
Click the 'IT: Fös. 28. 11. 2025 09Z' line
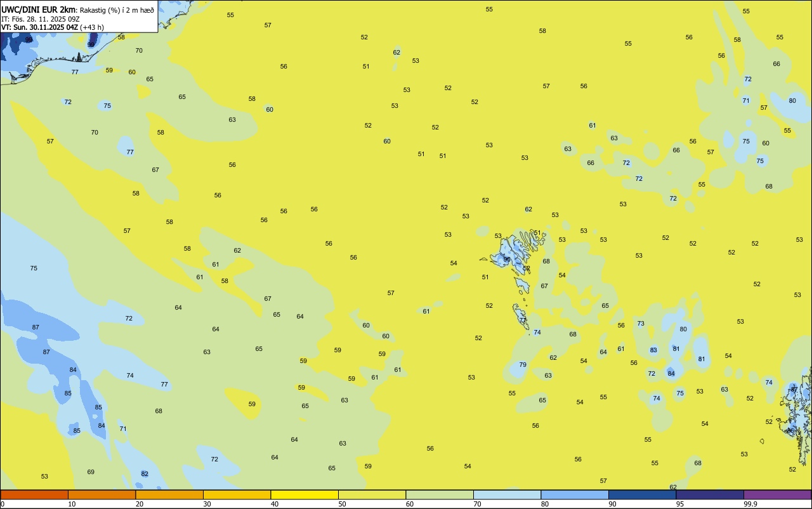[x=41, y=18]
